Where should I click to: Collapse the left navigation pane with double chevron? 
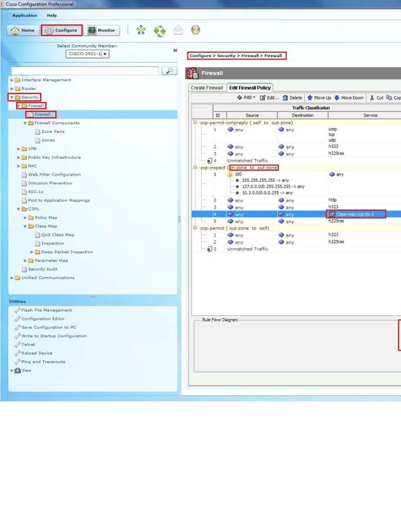pos(175,50)
